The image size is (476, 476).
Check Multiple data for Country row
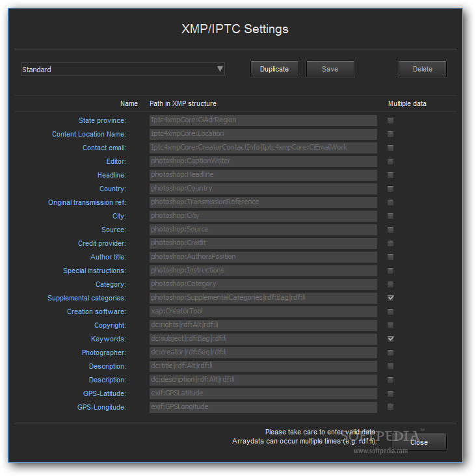pyautogui.click(x=390, y=189)
